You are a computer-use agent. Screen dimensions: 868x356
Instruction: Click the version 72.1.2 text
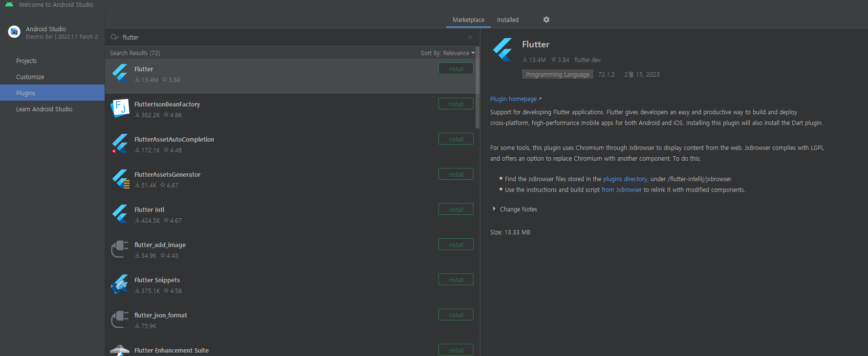[607, 75]
